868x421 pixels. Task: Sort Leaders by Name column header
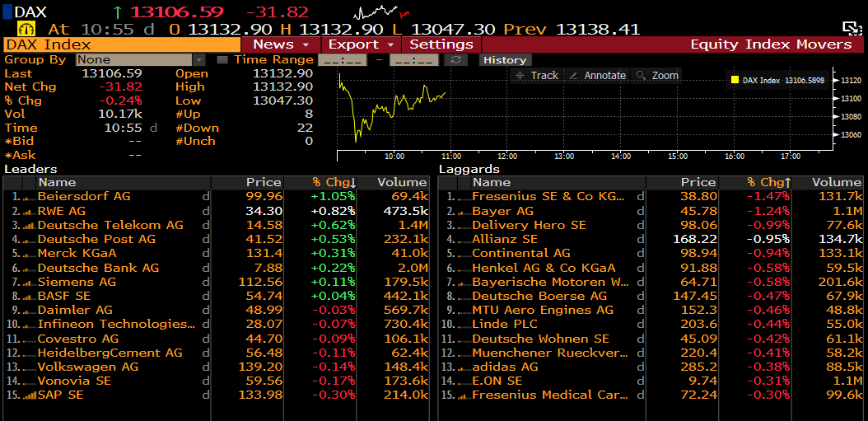coord(124,182)
